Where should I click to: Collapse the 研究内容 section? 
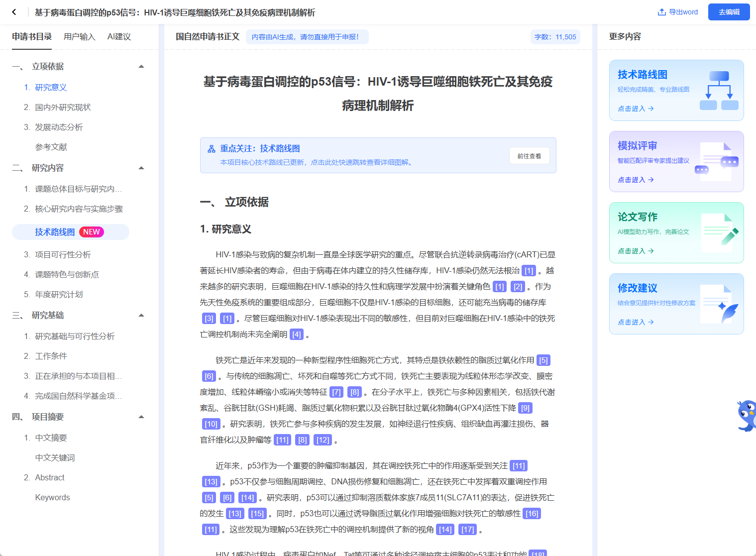click(141, 168)
